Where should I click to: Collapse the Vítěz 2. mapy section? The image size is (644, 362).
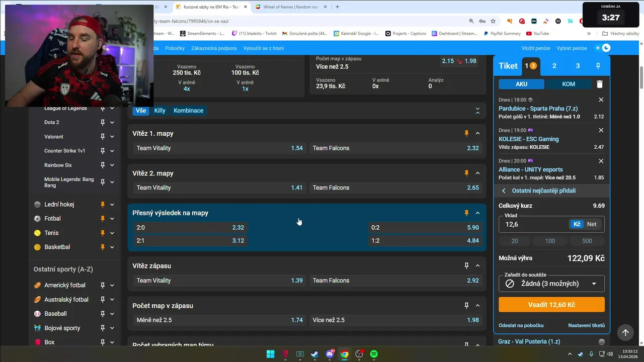(x=477, y=173)
